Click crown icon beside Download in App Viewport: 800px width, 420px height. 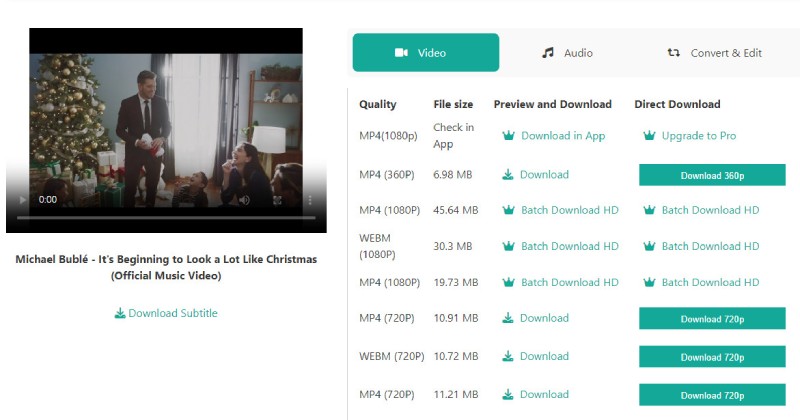(508, 136)
